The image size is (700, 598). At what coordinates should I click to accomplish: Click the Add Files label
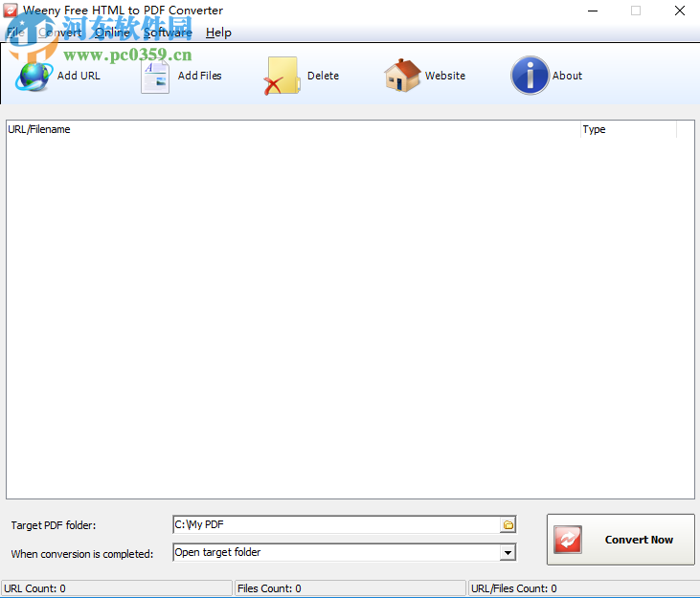(x=199, y=76)
